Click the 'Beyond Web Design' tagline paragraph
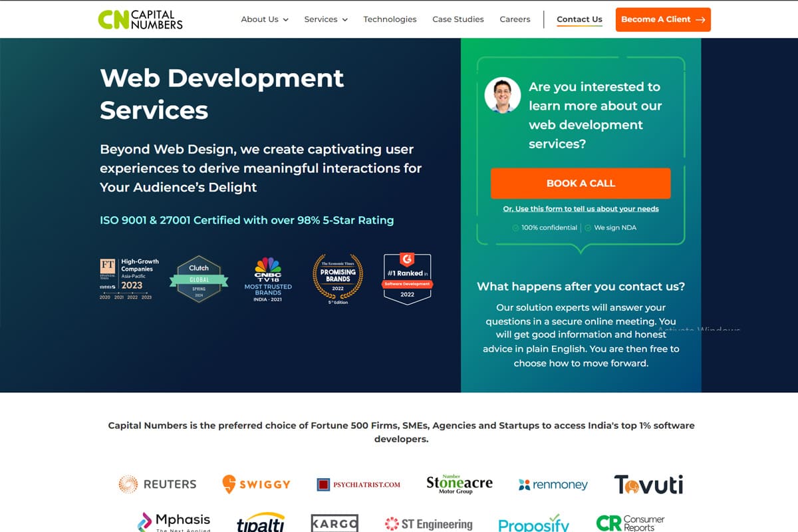This screenshot has width=798, height=532. pyautogui.click(x=261, y=168)
